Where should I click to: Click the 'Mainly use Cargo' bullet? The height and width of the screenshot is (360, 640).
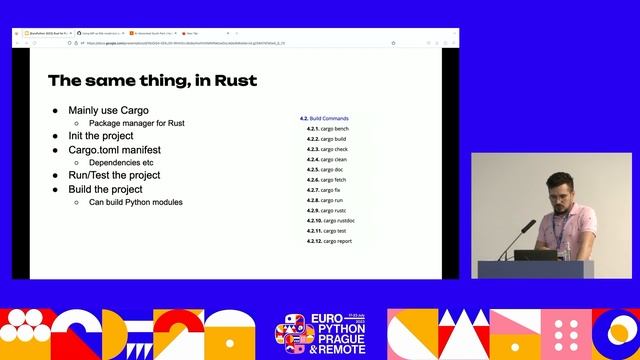click(x=109, y=110)
